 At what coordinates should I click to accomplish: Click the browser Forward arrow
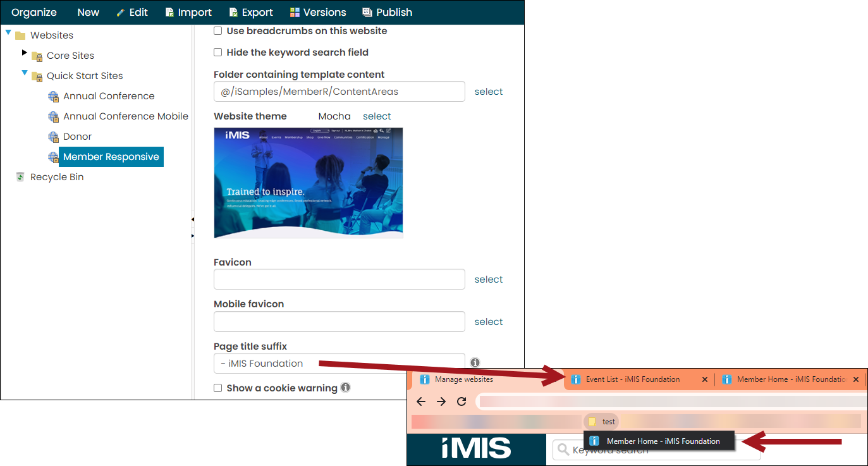(x=441, y=402)
